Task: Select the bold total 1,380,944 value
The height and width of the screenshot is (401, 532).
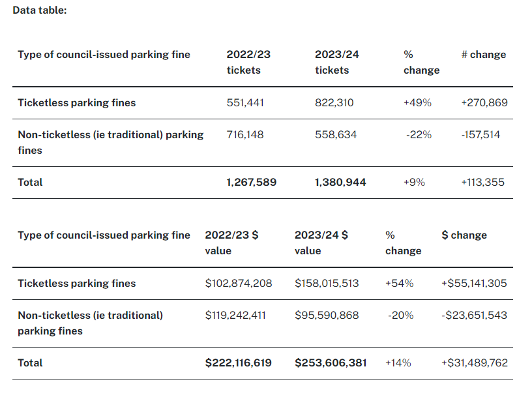Action: [x=340, y=183]
